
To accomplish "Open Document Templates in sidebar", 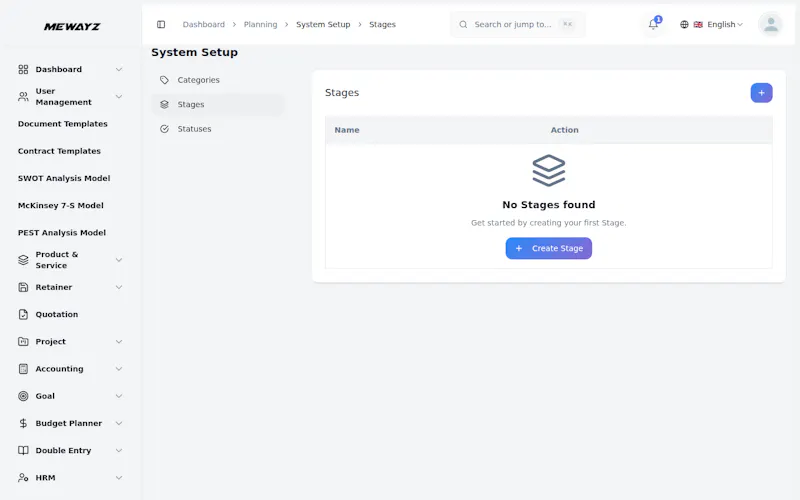I will (63, 124).
